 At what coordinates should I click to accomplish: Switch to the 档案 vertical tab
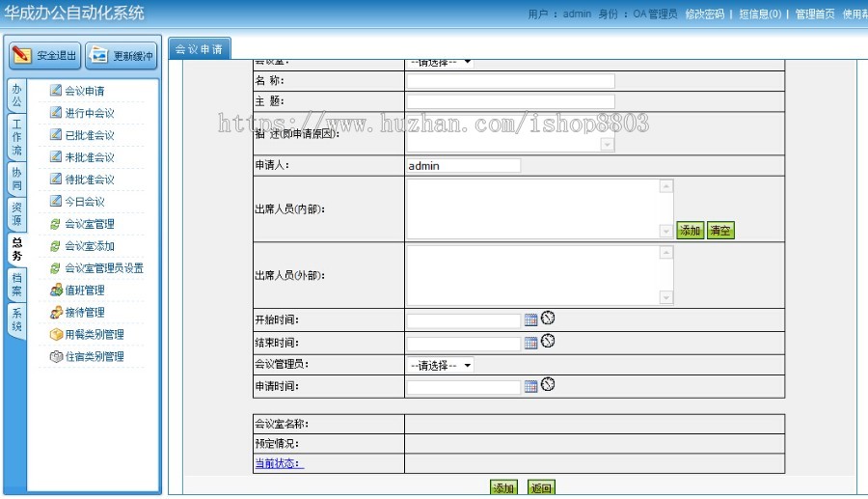click(16, 285)
